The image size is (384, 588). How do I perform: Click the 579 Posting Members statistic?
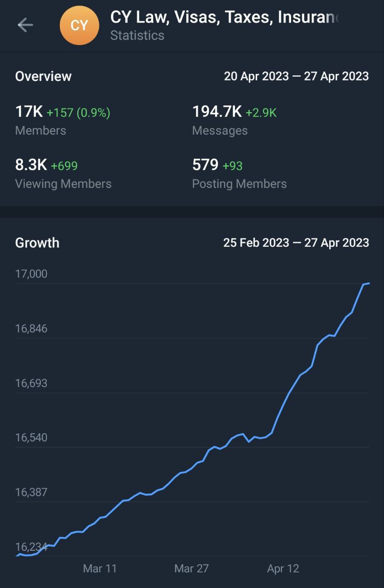(x=205, y=165)
